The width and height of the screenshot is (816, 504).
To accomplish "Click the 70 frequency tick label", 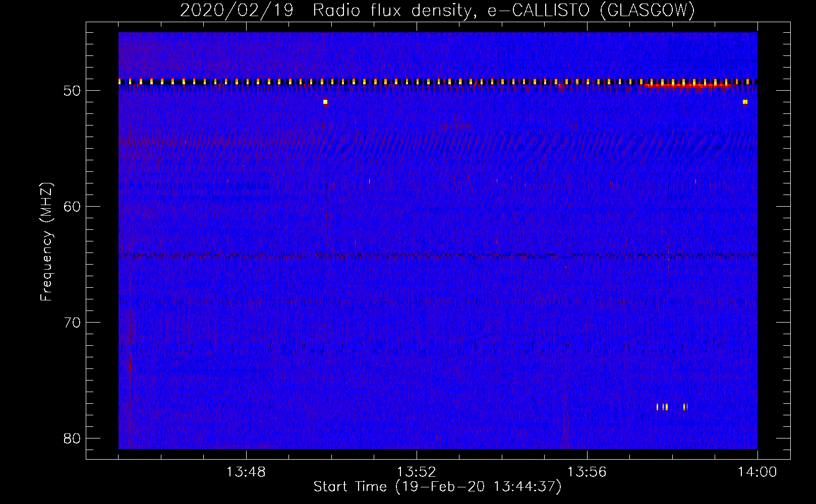I will point(73,323).
